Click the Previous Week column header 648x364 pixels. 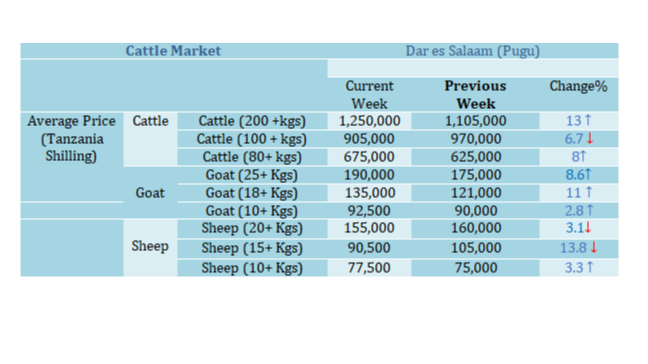476,94
